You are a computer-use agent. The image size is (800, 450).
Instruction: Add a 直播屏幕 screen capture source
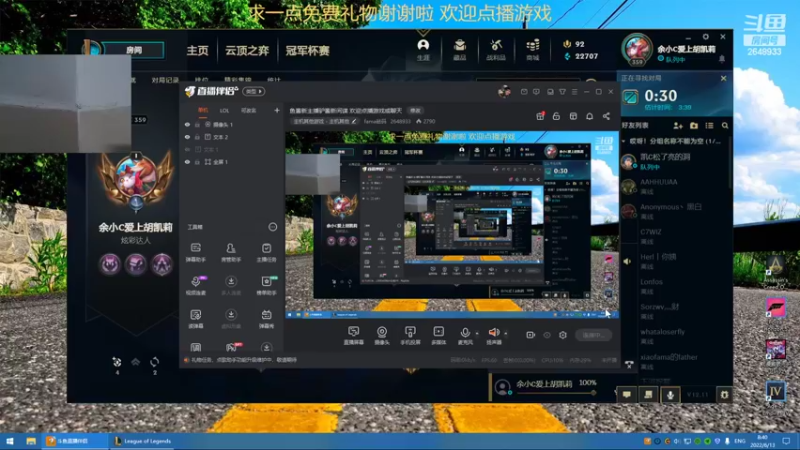tap(353, 335)
